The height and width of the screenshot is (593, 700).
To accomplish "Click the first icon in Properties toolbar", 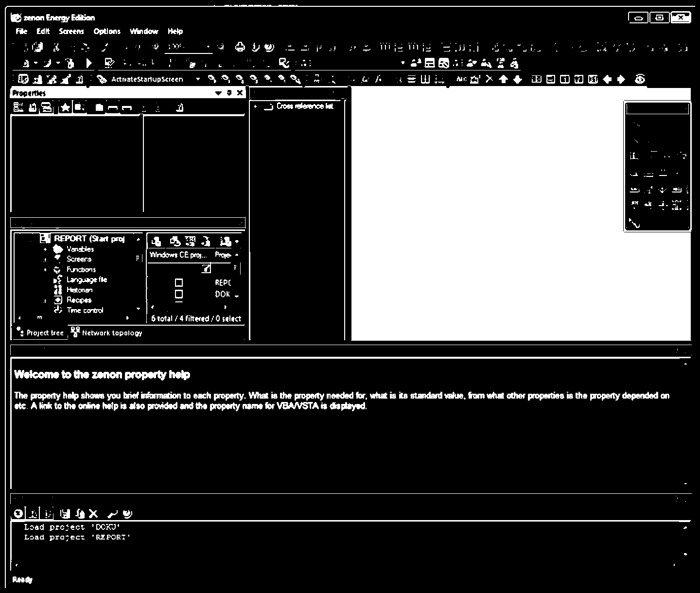I will 18,107.
